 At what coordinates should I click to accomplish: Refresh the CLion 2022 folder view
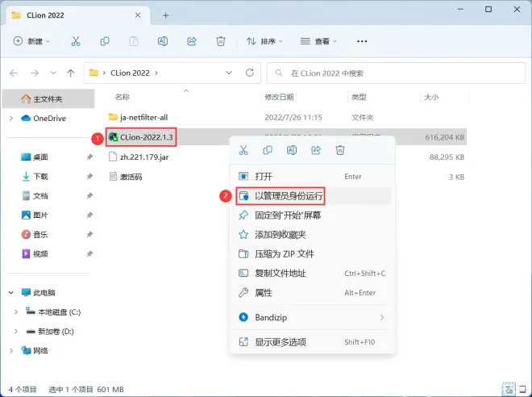coord(250,73)
